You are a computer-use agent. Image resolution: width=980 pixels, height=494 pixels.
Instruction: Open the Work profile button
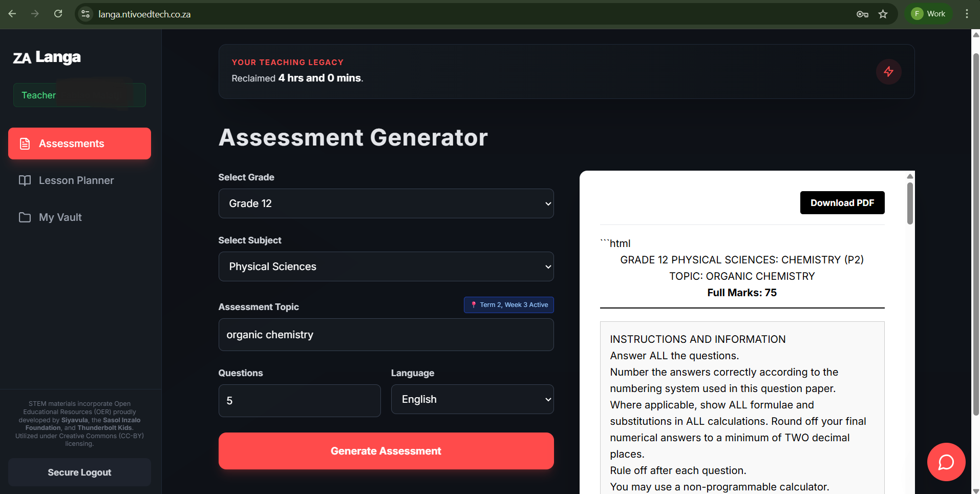(x=929, y=14)
